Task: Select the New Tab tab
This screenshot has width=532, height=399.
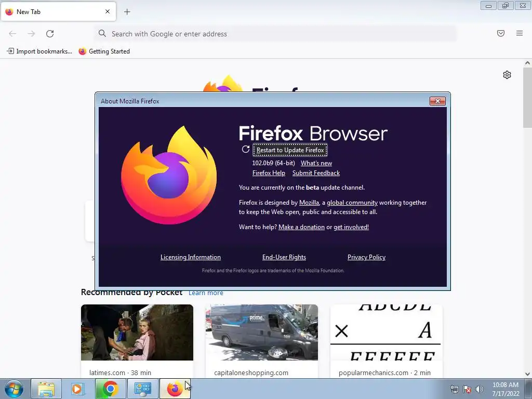Action: 58,11
